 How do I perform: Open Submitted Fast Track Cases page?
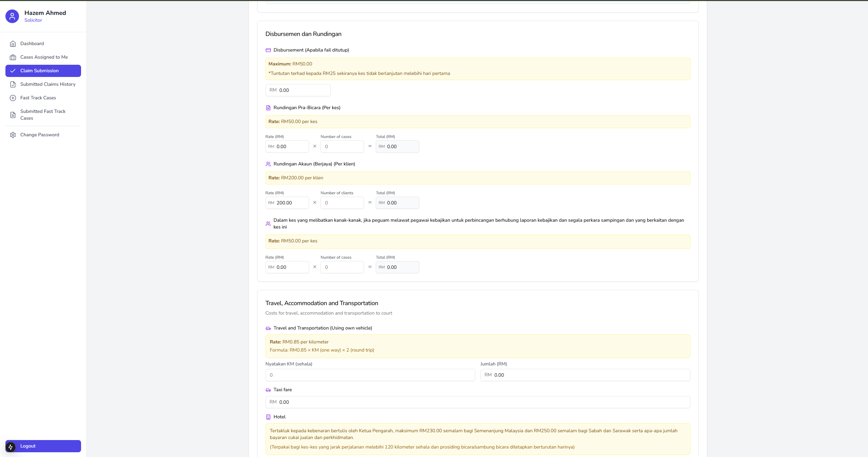[x=43, y=115]
